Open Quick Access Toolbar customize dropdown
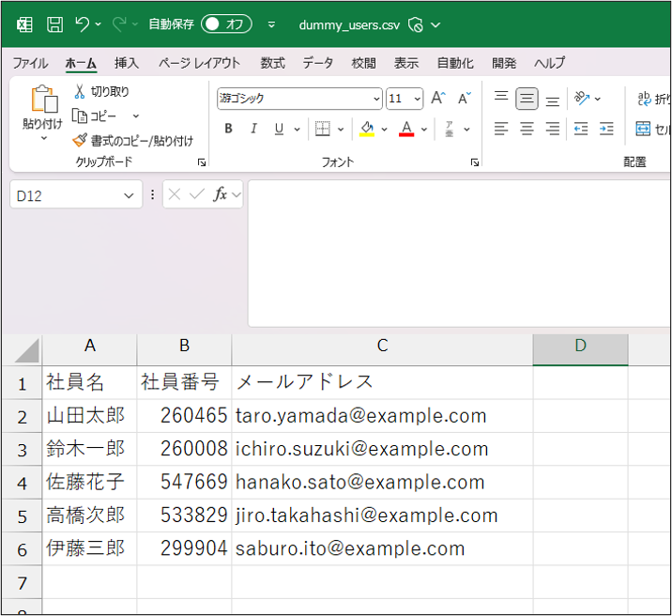Viewport: 672px width, 616px height. (271, 24)
